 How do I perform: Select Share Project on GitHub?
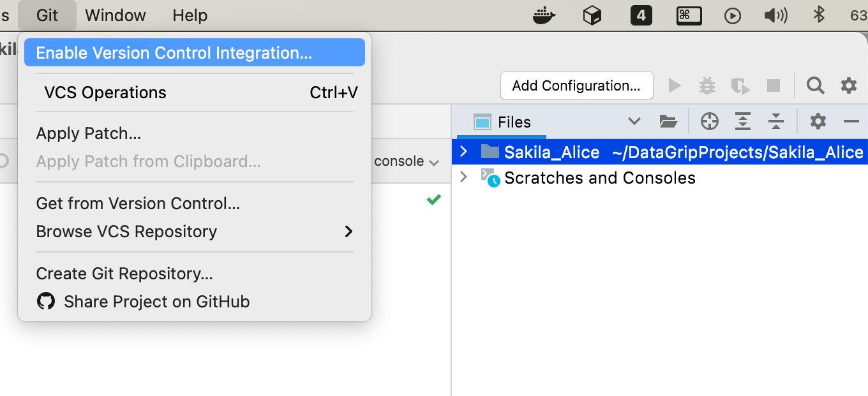coord(156,302)
